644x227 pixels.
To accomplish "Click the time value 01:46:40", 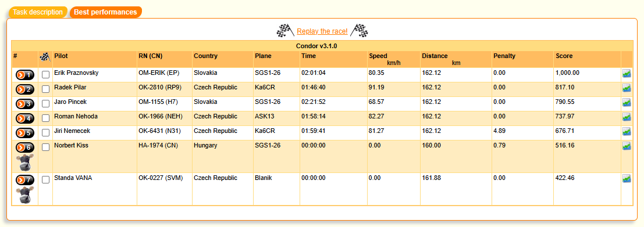I will click(314, 87).
